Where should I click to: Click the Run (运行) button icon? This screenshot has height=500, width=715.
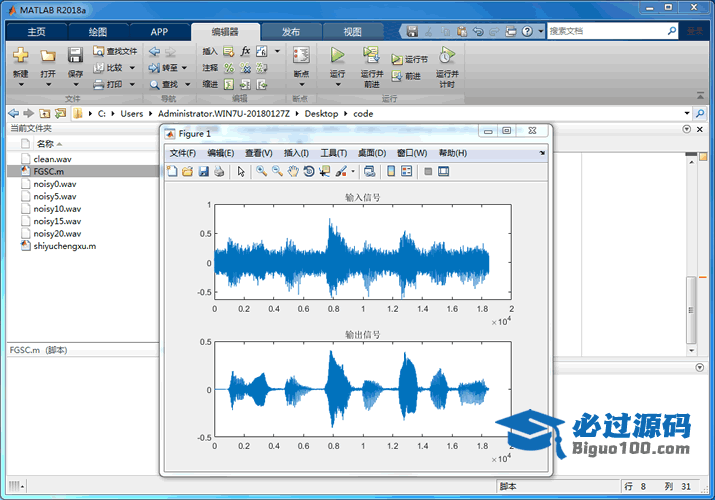pos(337,56)
